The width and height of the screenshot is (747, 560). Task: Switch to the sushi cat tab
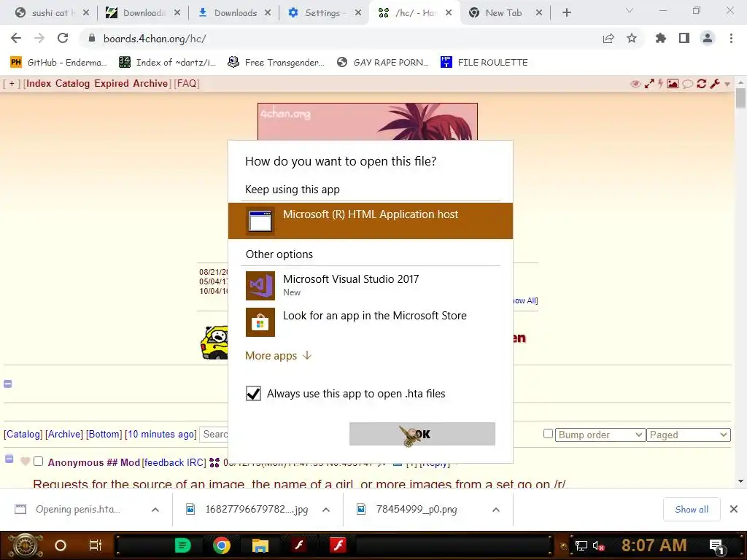(x=52, y=13)
